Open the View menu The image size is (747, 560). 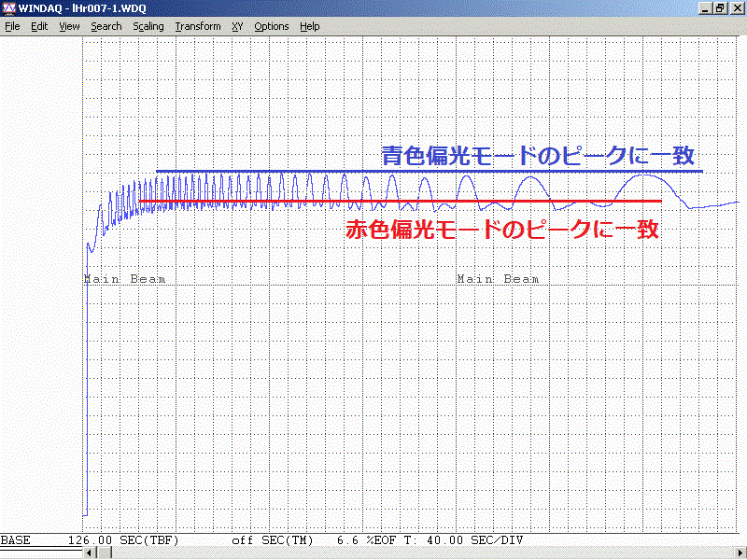click(x=69, y=27)
